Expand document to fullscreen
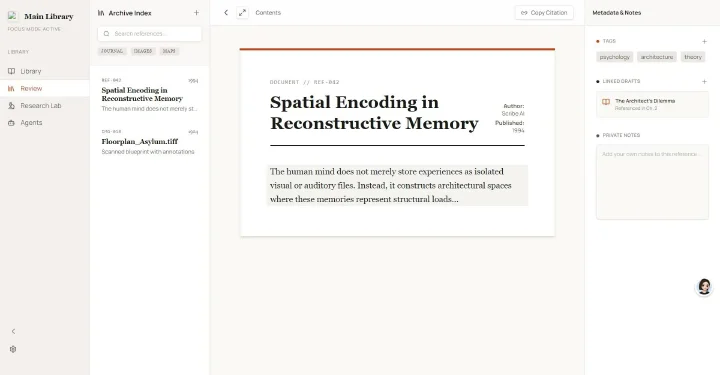The image size is (720, 375). (242, 13)
